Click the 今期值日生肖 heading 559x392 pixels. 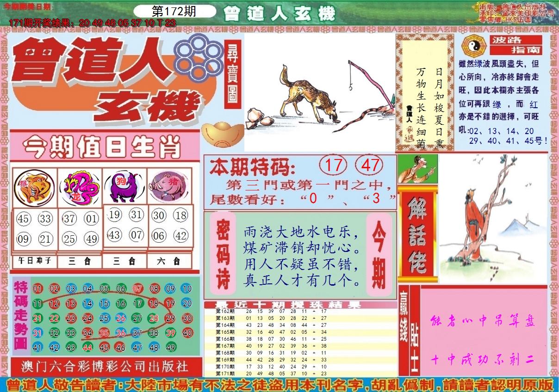point(102,147)
